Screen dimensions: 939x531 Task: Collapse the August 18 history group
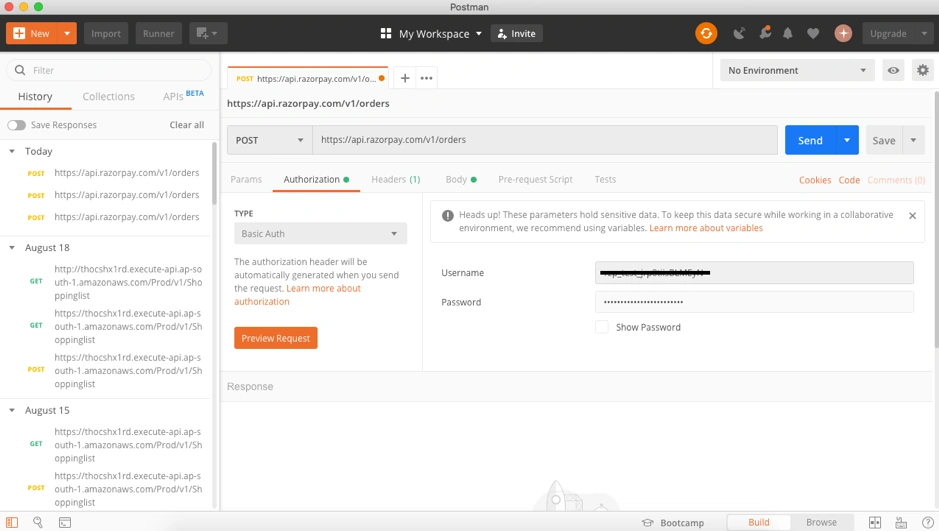[x=11, y=248]
